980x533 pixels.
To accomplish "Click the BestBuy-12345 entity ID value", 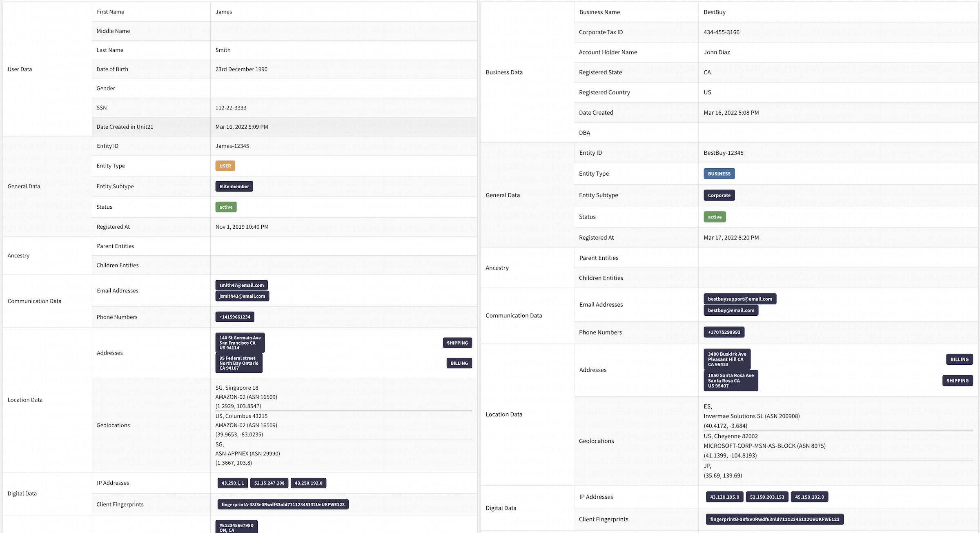I will (723, 153).
